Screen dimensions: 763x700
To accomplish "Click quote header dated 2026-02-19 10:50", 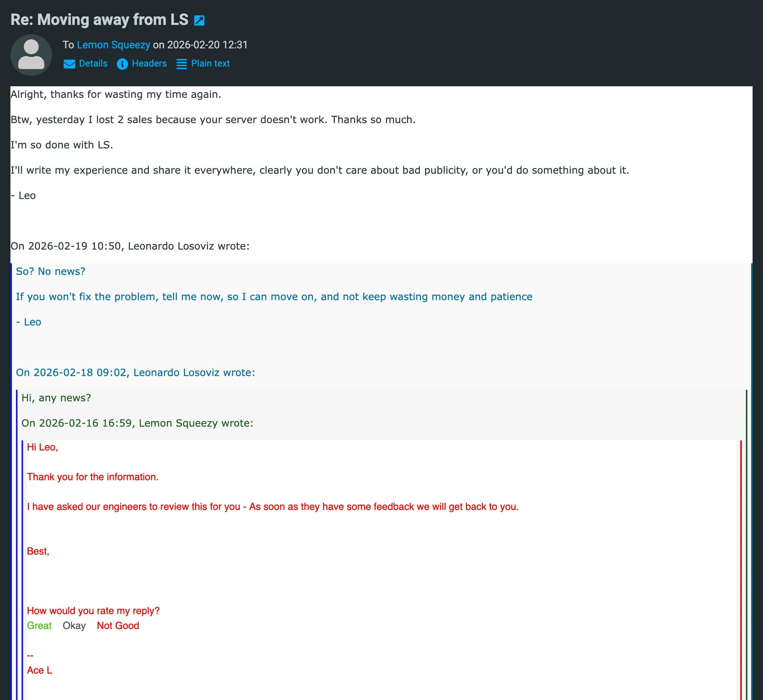I will click(x=130, y=246).
